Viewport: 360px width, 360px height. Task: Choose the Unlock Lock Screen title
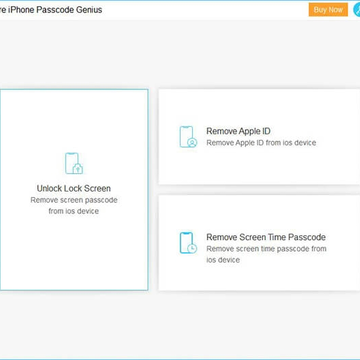(x=74, y=188)
